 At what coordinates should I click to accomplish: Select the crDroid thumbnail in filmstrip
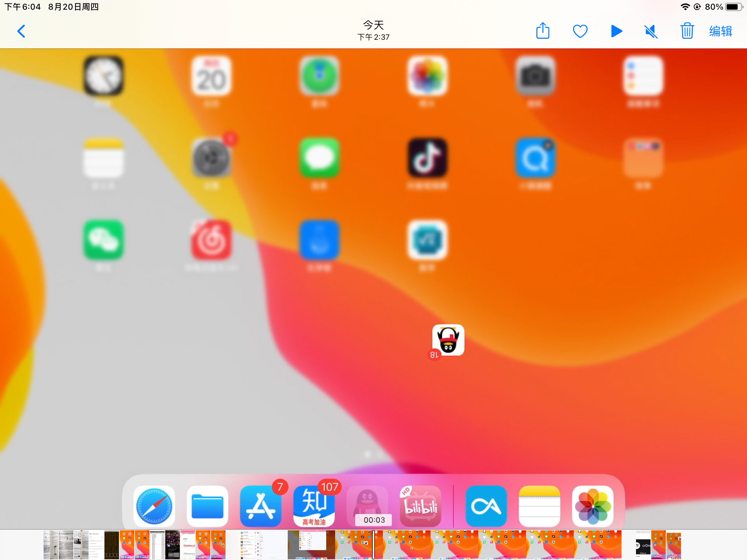pos(643,545)
